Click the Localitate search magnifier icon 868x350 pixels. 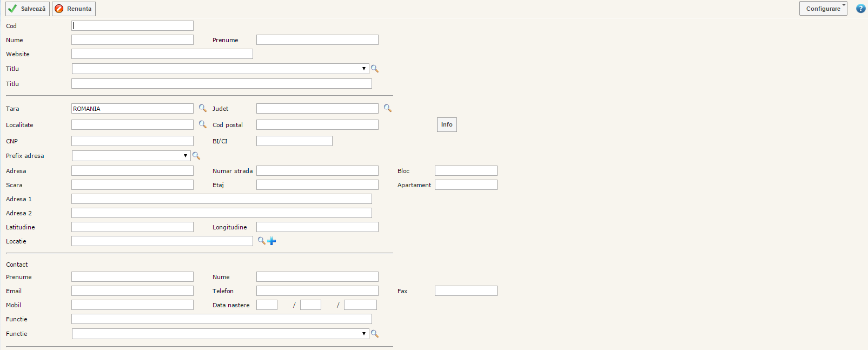pyautogui.click(x=203, y=124)
